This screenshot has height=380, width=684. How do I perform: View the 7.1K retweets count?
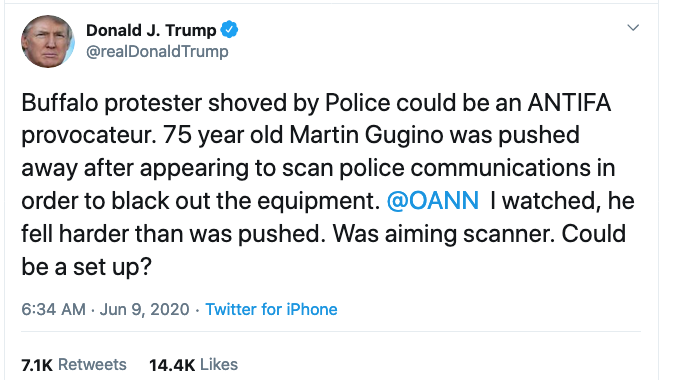tap(37, 365)
